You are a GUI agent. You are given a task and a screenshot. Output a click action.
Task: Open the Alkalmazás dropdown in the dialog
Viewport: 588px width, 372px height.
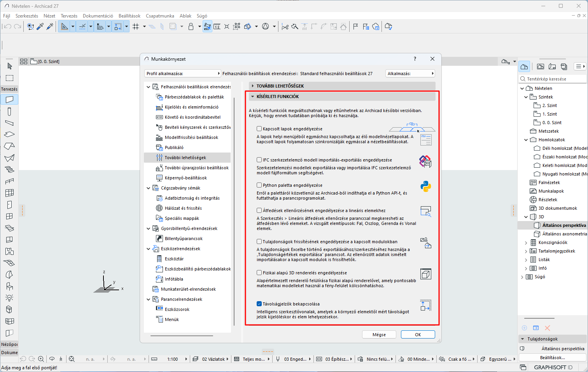pyautogui.click(x=410, y=74)
